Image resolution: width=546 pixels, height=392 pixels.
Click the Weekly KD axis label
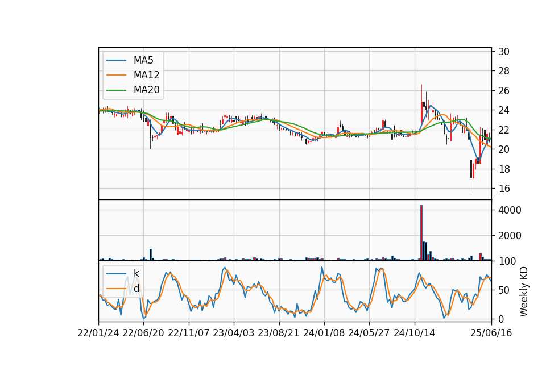coord(523,291)
